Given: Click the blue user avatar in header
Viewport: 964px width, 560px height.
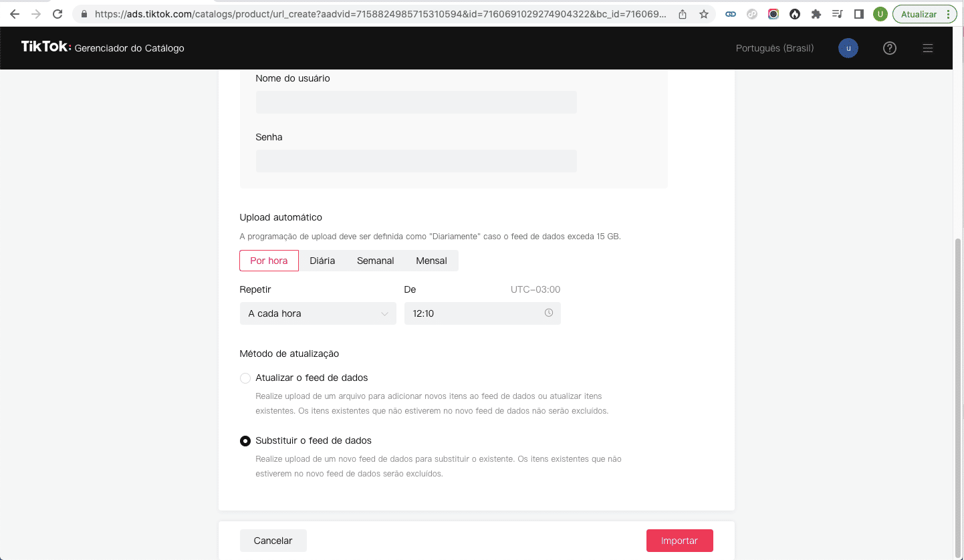Looking at the screenshot, I should [848, 48].
